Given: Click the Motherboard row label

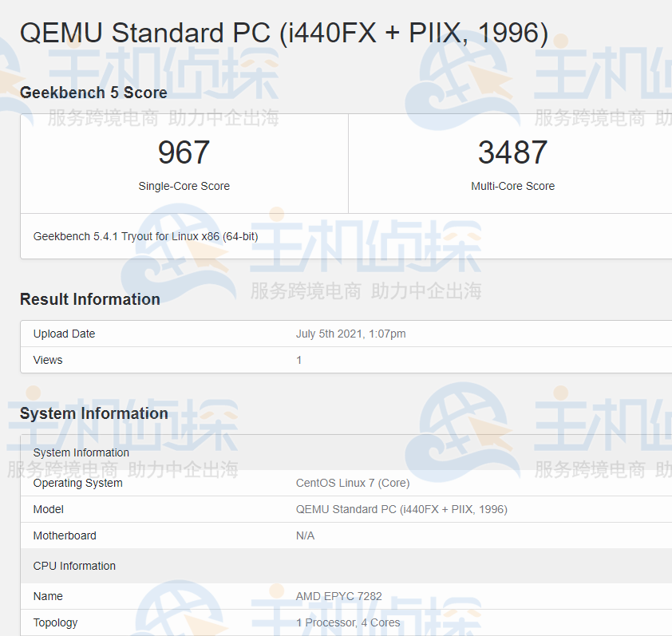Looking at the screenshot, I should 65,535.
